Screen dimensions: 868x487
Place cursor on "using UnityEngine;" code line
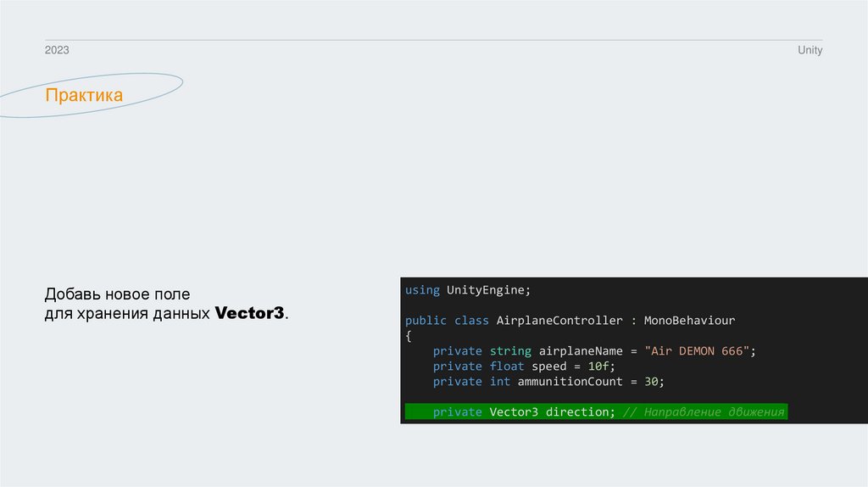point(467,290)
